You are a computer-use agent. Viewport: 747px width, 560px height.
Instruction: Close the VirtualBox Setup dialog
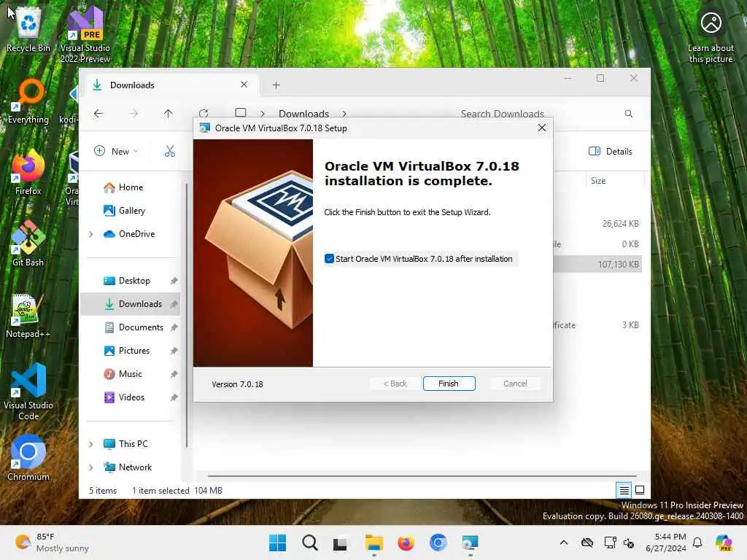tap(542, 128)
